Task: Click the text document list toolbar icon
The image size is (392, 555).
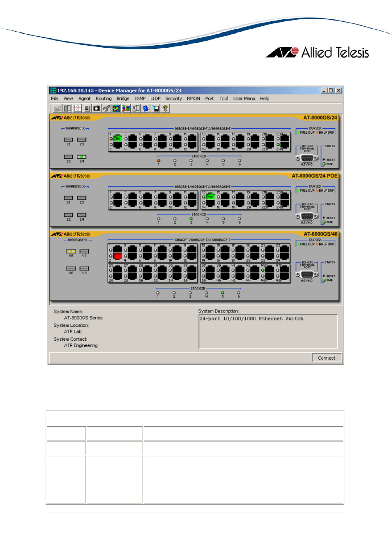Action: (87, 109)
